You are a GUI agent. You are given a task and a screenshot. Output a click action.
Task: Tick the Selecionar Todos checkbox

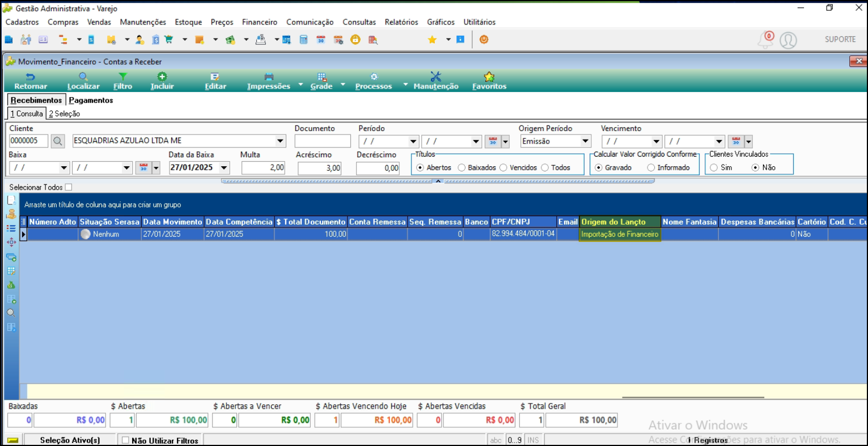[69, 187]
